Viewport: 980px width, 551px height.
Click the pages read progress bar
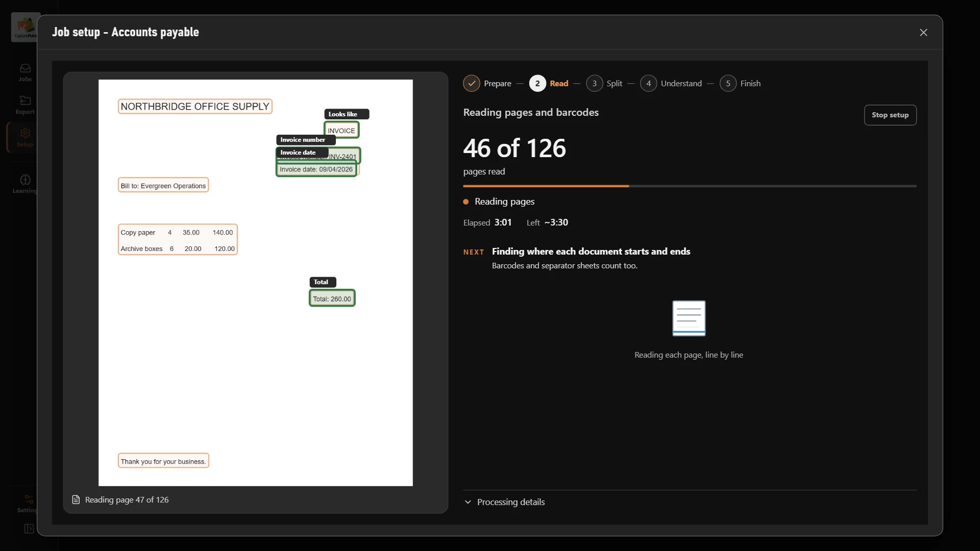(x=690, y=186)
